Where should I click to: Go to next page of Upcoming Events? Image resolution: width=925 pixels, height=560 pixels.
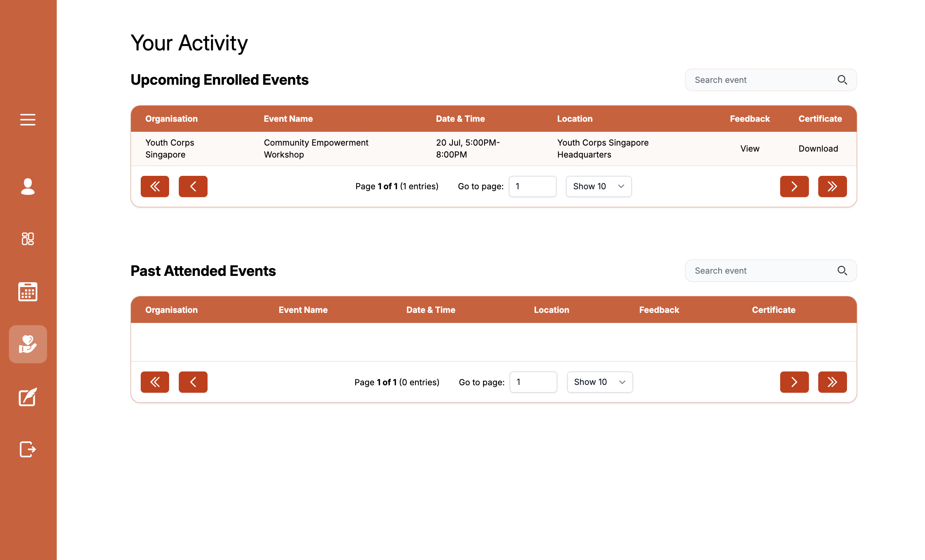coord(794,187)
